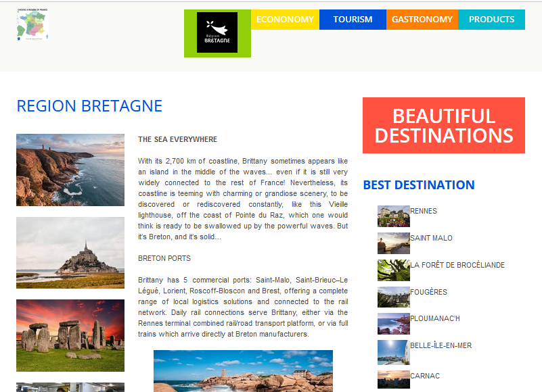Open the Economy menu tab
Viewport: 542px width, 392px height.
285,20
